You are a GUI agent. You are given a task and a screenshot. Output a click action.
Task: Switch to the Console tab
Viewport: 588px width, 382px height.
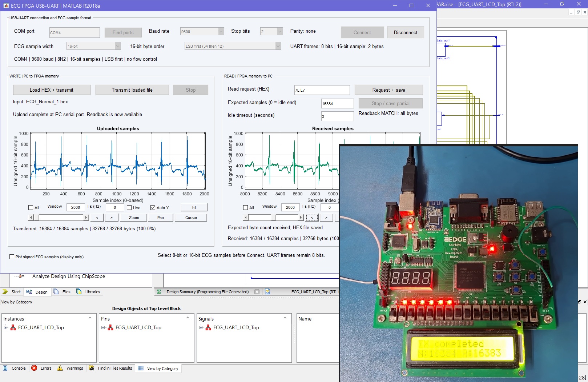(x=15, y=368)
